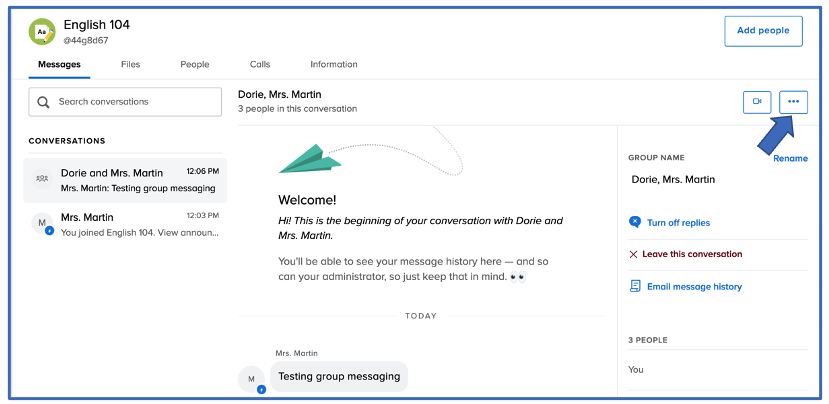The width and height of the screenshot is (829, 404).
Task: Click the Email message history document icon
Action: [x=634, y=286]
